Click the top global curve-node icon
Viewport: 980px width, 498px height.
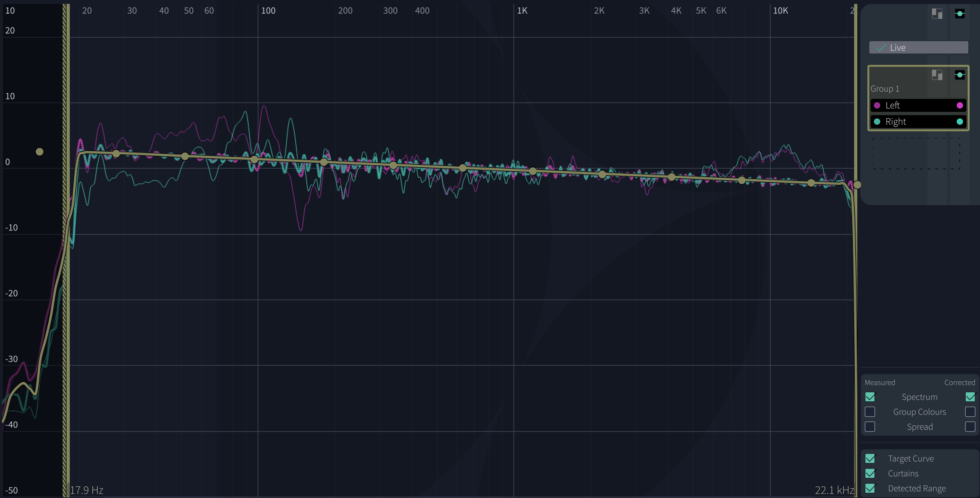point(960,14)
